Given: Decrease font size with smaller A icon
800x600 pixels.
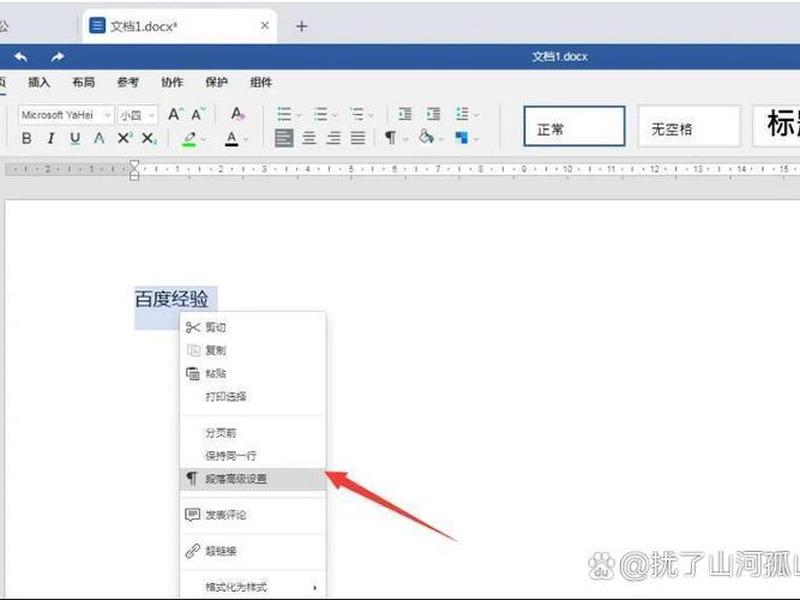Looking at the screenshot, I should 198,114.
